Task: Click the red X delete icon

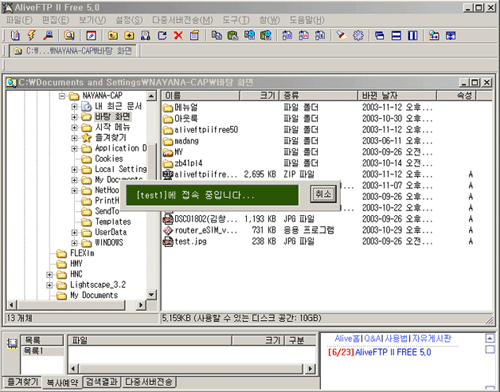Action: [x=178, y=35]
